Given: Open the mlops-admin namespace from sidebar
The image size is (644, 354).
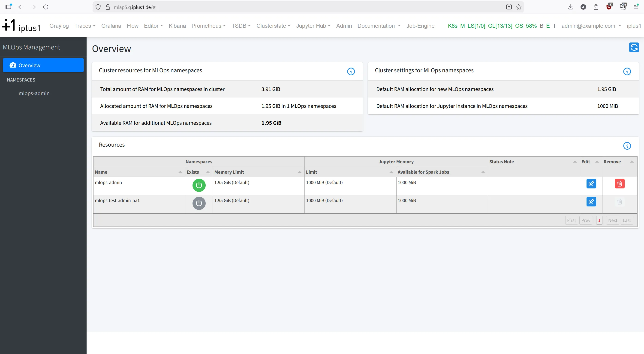Looking at the screenshot, I should [34, 93].
